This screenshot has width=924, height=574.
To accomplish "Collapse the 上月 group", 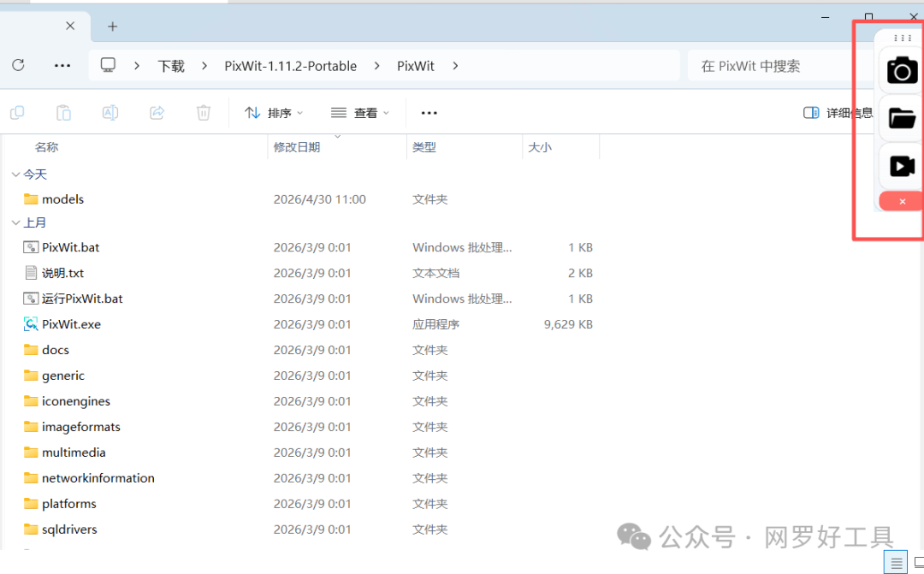I will point(15,222).
